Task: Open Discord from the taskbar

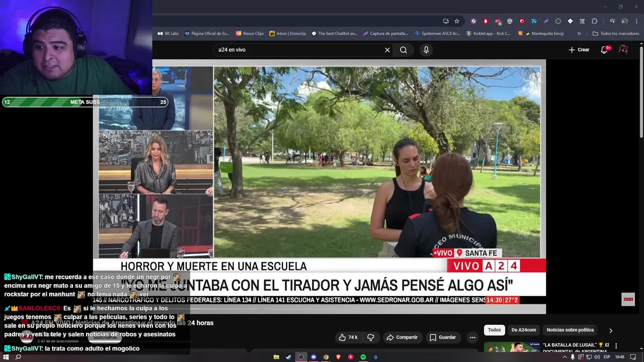Action: [313, 357]
